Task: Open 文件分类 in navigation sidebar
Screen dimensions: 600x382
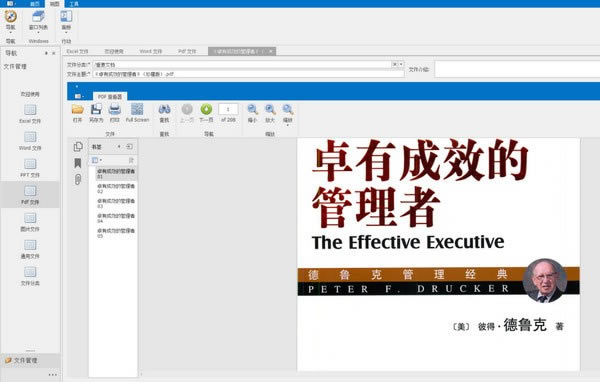Action: click(30, 276)
